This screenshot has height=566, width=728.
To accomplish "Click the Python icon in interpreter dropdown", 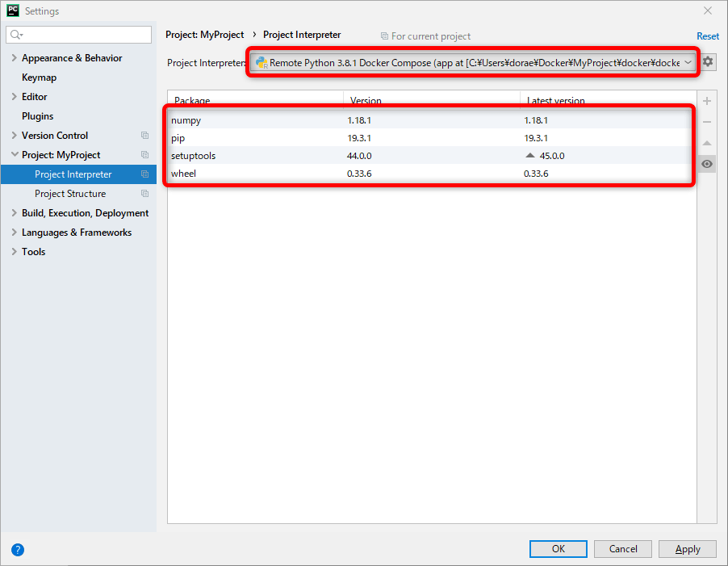I will pos(261,63).
